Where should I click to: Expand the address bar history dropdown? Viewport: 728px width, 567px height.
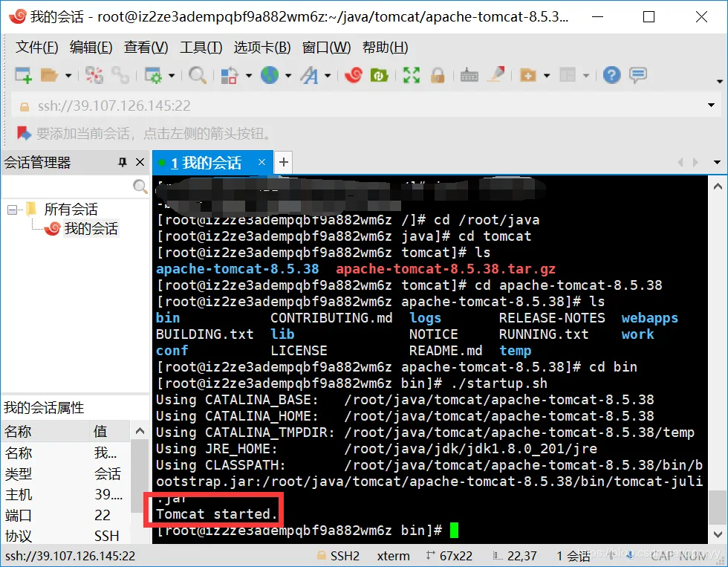coord(711,105)
